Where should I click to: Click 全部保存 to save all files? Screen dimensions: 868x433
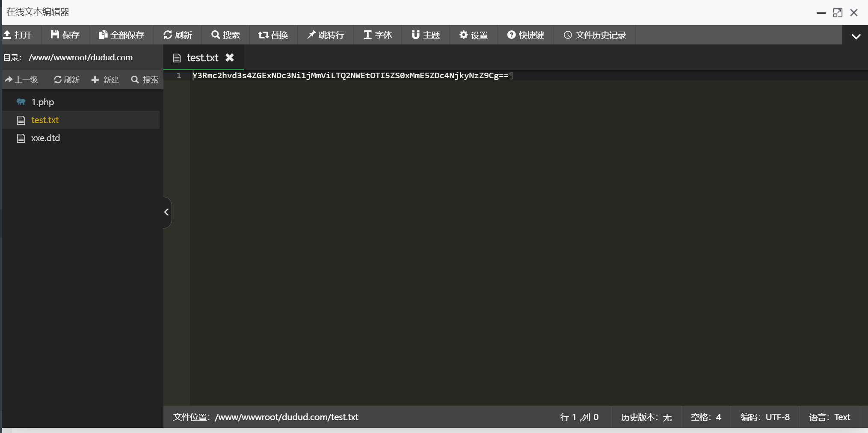[121, 35]
